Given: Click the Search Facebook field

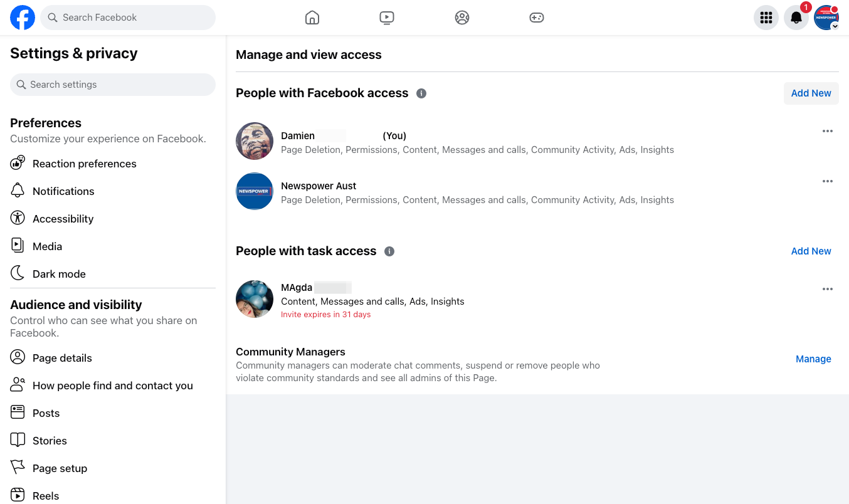Looking at the screenshot, I should [x=128, y=18].
